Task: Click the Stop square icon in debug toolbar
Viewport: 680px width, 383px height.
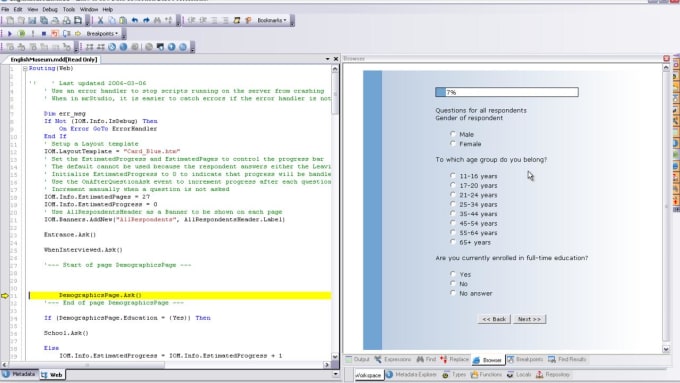Action: 44,33
